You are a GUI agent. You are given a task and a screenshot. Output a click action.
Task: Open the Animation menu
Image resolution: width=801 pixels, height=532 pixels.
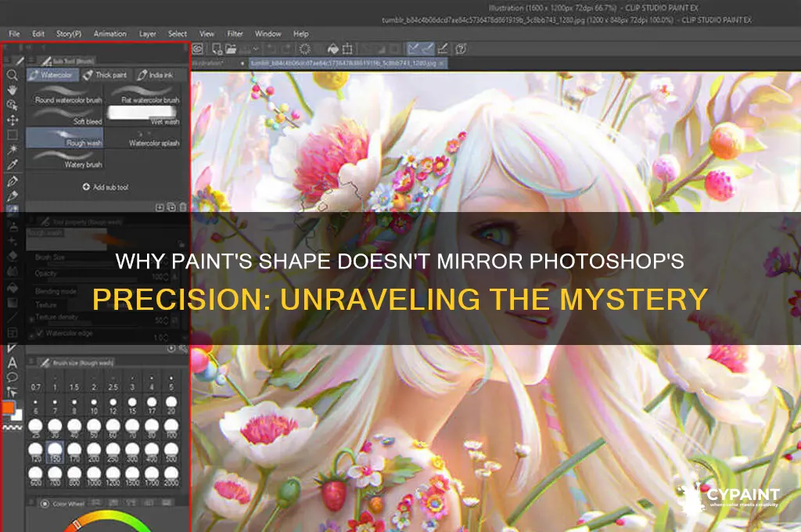tap(110, 34)
